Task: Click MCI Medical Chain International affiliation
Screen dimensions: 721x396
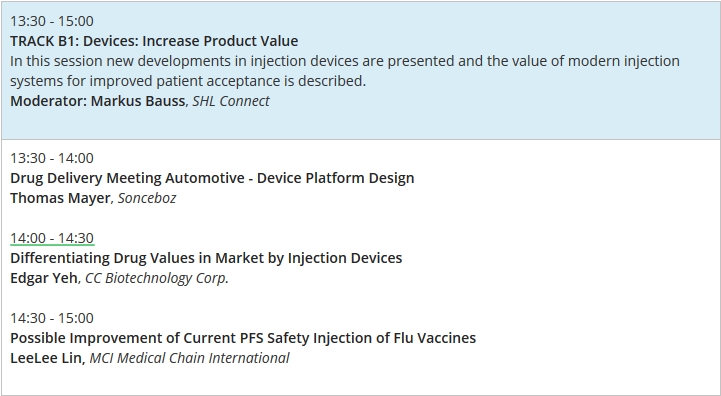Action: pos(189,358)
